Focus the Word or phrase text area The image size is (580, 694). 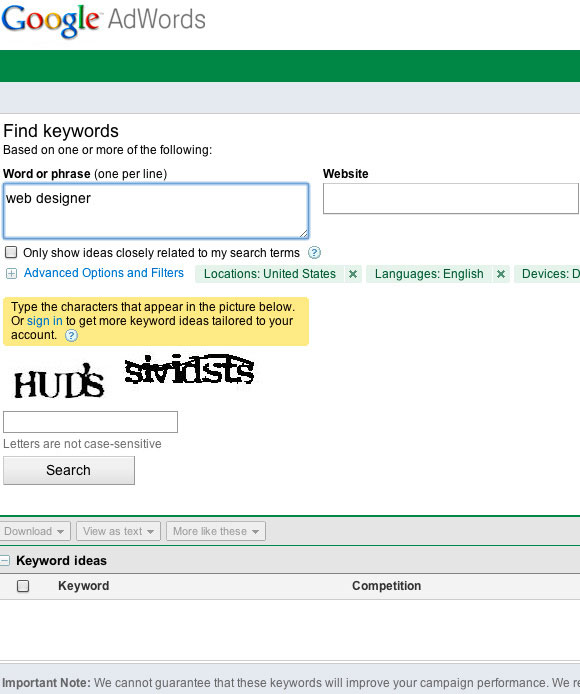[156, 211]
